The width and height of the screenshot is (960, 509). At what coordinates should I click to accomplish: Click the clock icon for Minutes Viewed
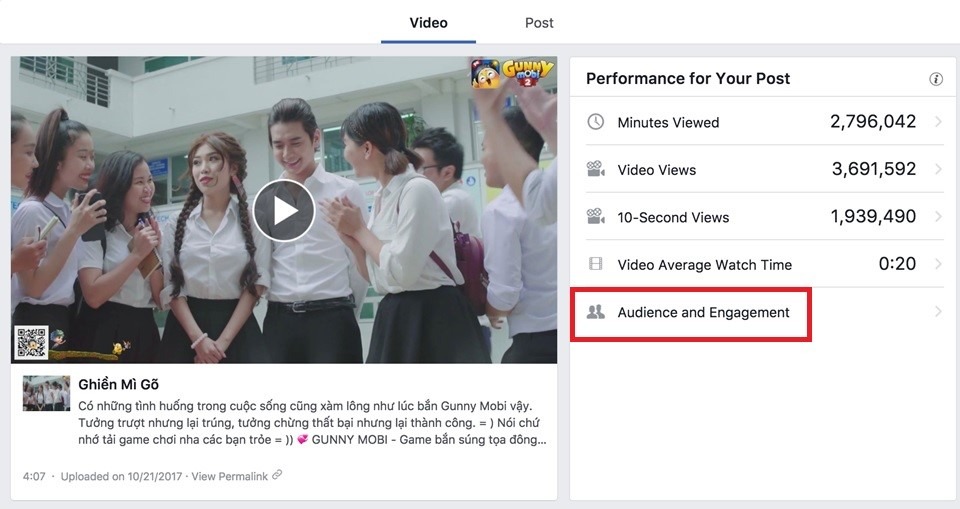pyautogui.click(x=596, y=122)
